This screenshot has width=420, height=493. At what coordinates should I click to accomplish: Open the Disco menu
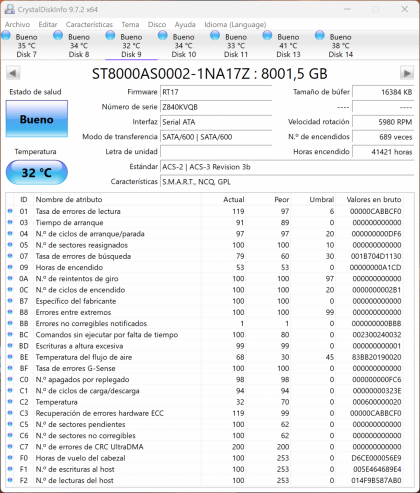(157, 24)
